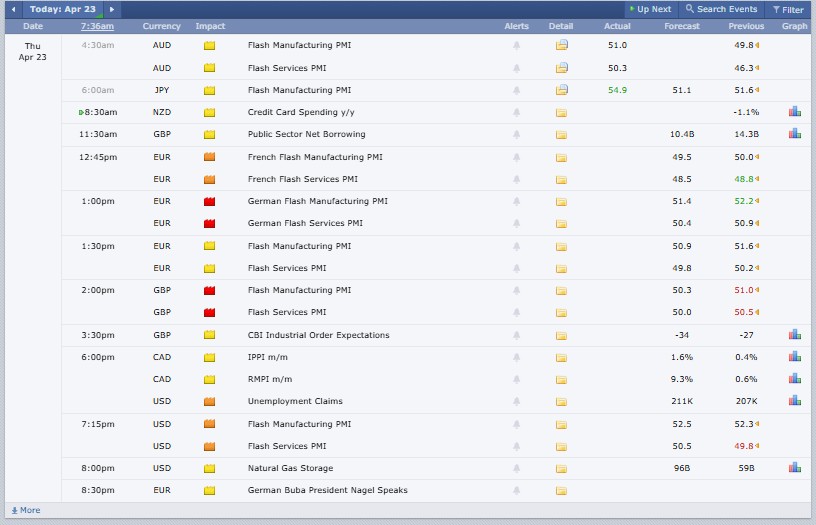Expand detail folder for German Buba President Nagel Speaks

561,490
